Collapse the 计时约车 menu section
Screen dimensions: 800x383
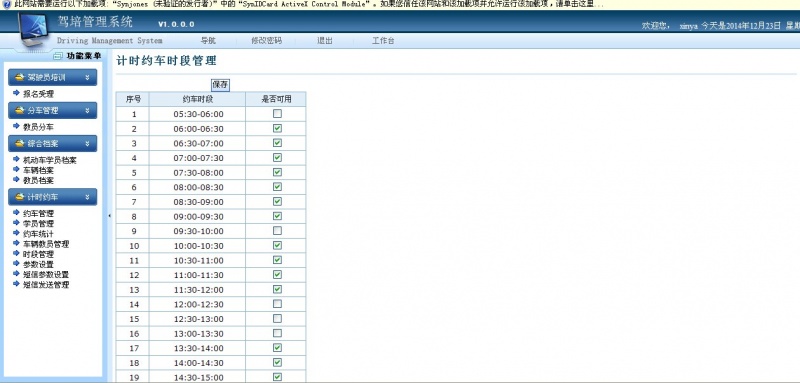(87, 197)
